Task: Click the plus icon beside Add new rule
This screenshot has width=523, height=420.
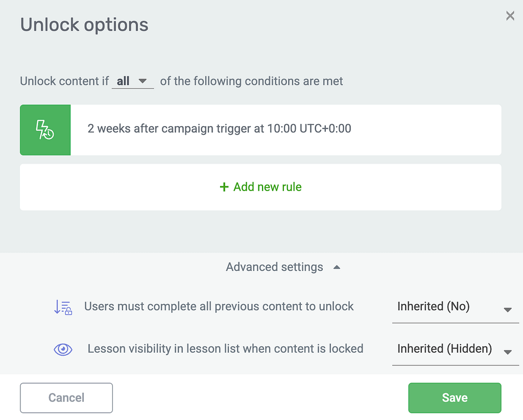Action: [224, 187]
